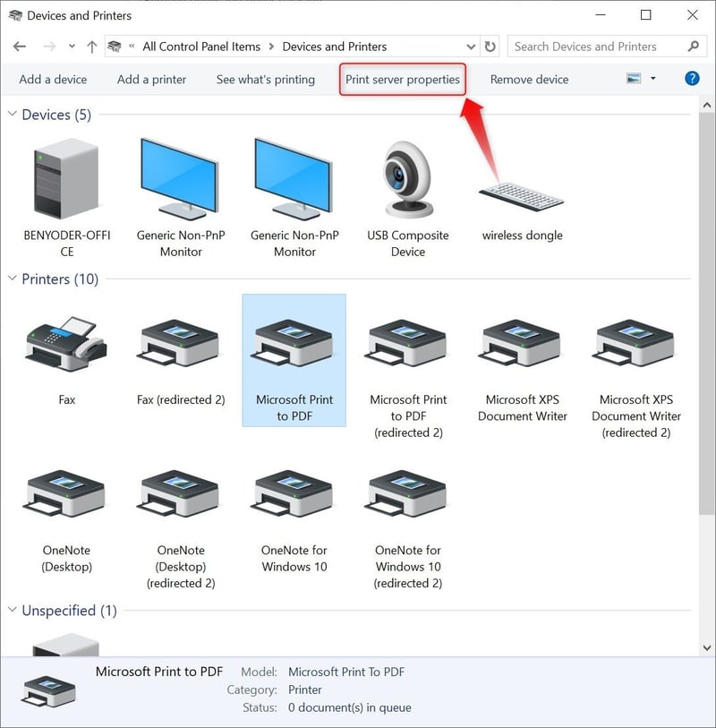Click All Control Panel Items breadcrumb
This screenshot has width=716, height=728.
(201, 47)
